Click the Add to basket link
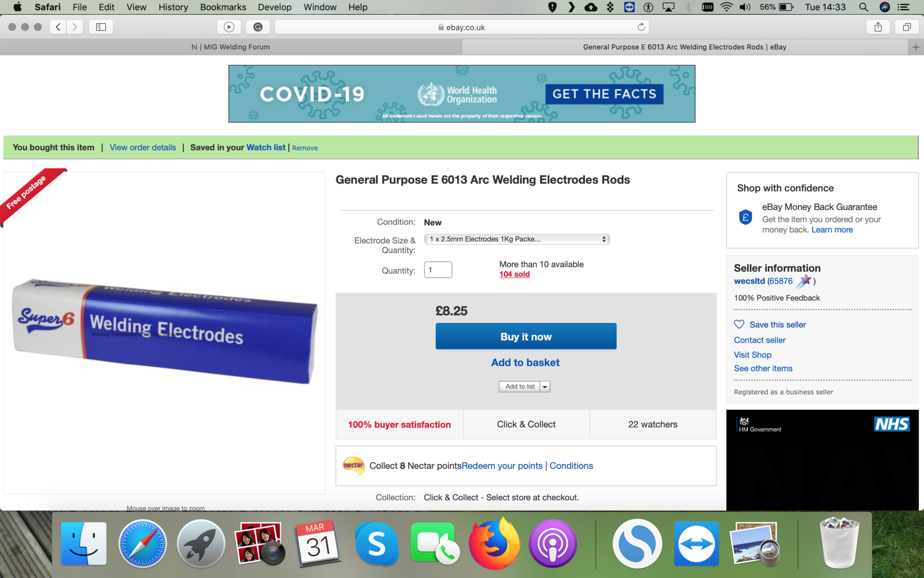 tap(525, 363)
